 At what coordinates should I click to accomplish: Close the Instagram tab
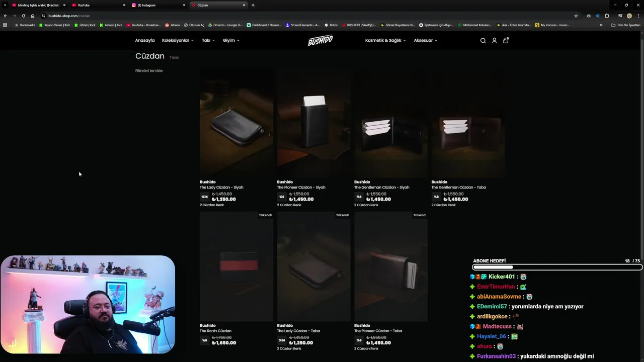[x=184, y=5]
